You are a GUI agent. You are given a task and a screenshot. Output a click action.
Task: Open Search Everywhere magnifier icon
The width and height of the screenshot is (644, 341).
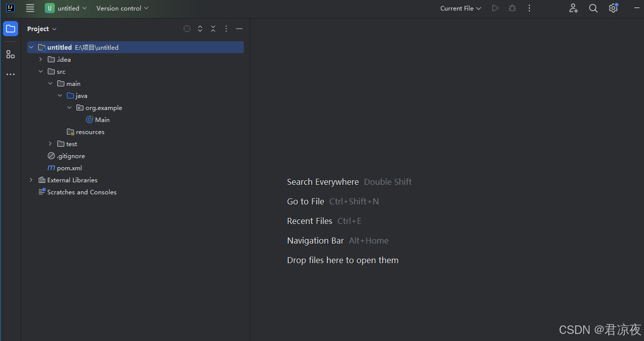coord(593,8)
